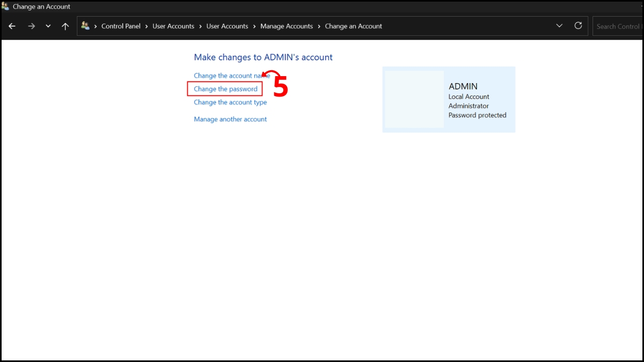
Task: Select second User Accounts breadcrumb before Manage Accounts
Action: [x=227, y=26]
